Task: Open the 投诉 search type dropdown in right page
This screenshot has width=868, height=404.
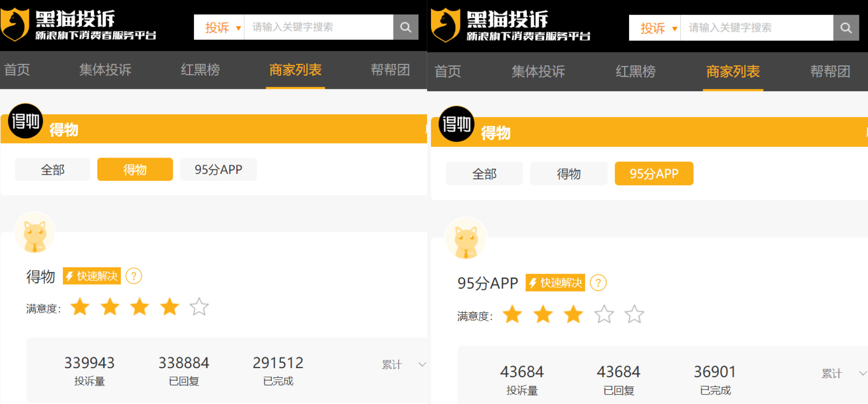Action: click(655, 28)
